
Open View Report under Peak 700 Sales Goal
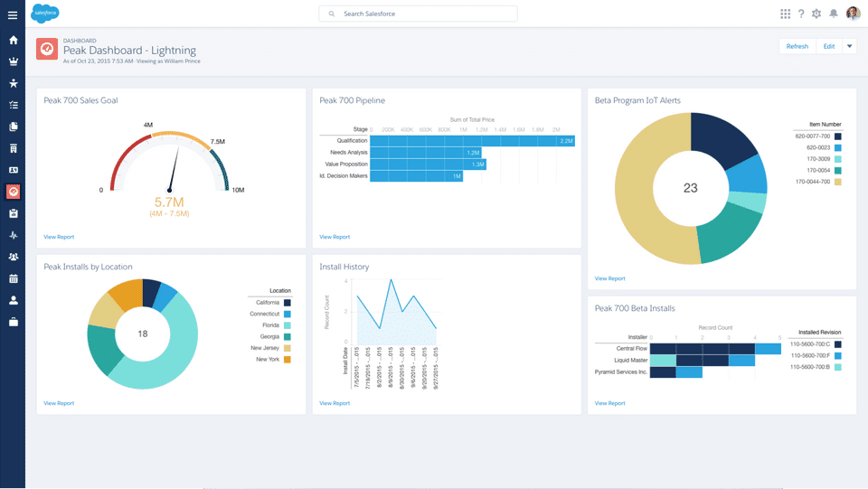(x=59, y=237)
